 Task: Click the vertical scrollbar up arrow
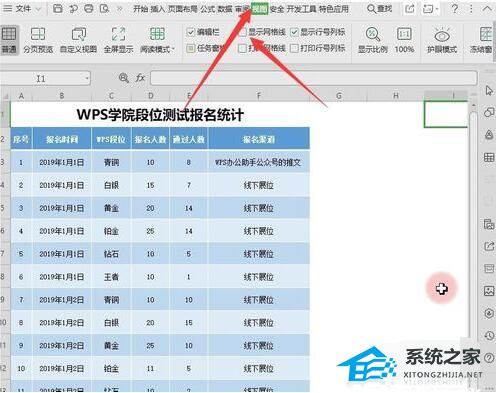tap(473, 105)
